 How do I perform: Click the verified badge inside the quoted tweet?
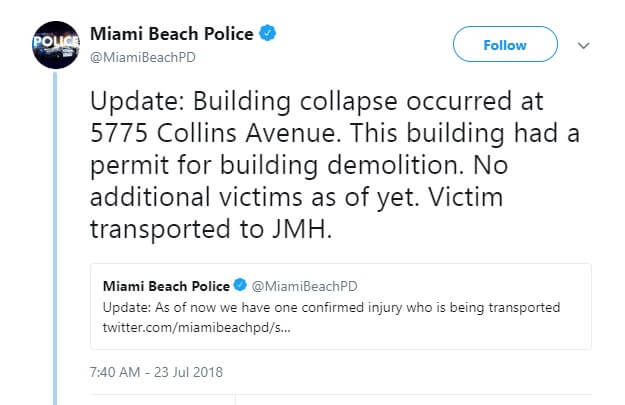[x=239, y=286]
